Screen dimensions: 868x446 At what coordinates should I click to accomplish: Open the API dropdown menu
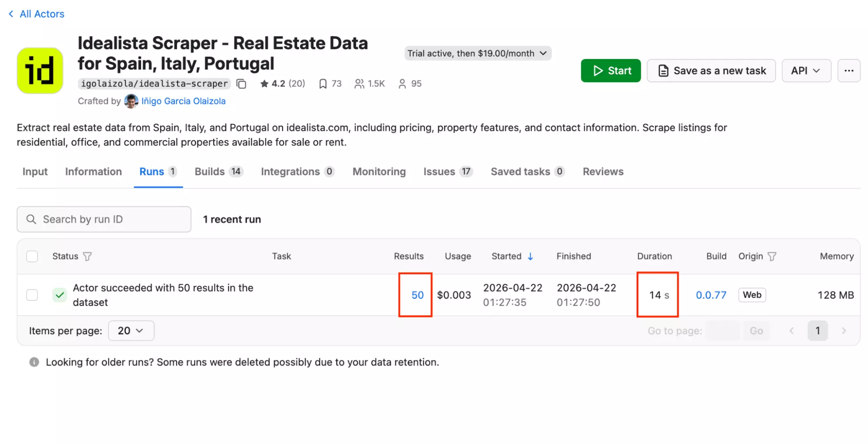point(806,71)
